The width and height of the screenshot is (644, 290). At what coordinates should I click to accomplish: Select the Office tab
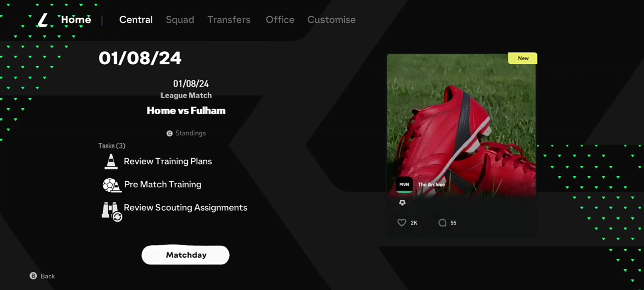point(280,20)
